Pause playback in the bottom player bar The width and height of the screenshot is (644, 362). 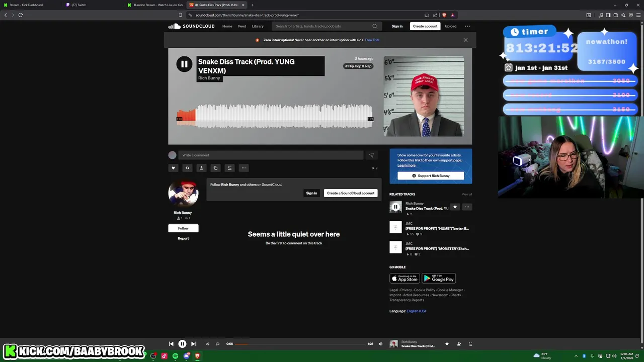pyautogui.click(x=182, y=344)
